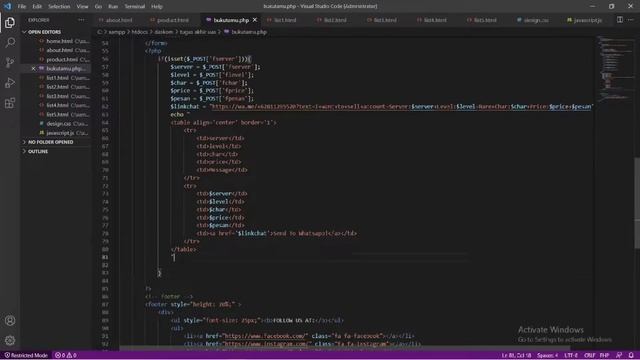Switch to the list2.html tab
The image size is (640, 360).
[x=335, y=20]
